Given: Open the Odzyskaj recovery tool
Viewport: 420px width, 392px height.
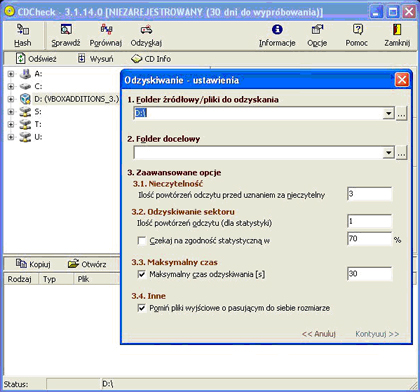Looking at the screenshot, I should 146,36.
